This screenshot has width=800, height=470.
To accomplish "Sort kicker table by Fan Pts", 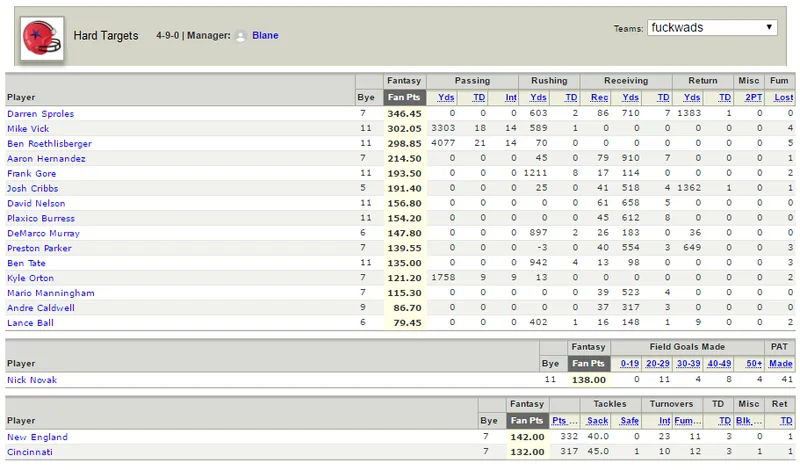I will 588,364.
